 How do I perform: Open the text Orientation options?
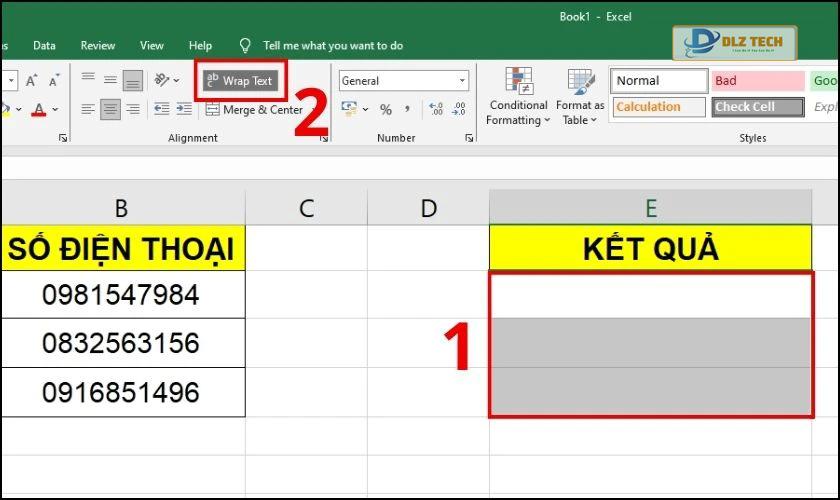162,80
